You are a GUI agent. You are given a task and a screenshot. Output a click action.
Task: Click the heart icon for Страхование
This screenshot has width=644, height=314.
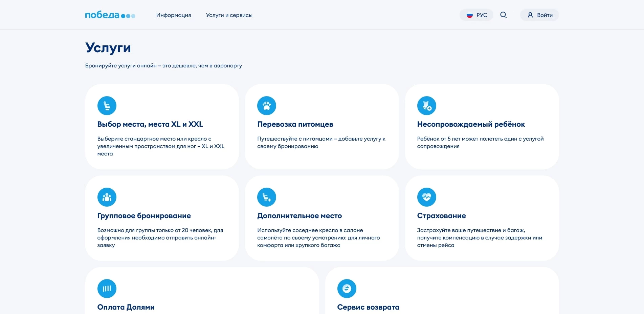pyautogui.click(x=427, y=197)
